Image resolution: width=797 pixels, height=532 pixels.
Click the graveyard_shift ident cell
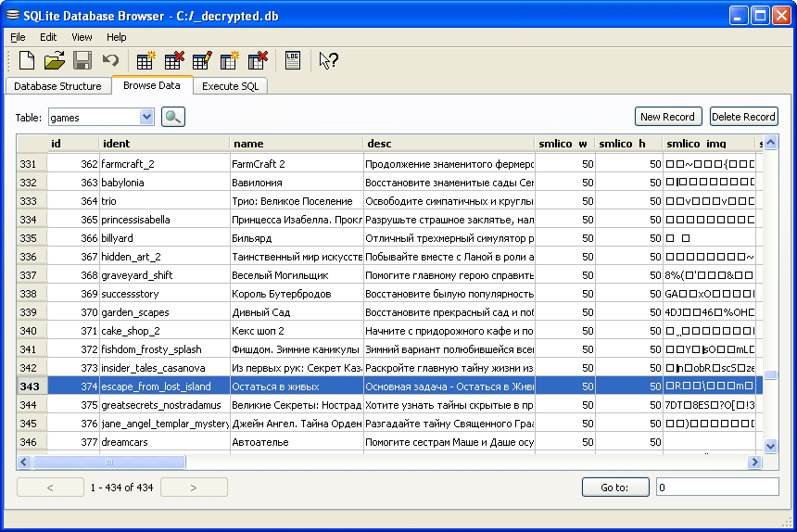[x=164, y=275]
